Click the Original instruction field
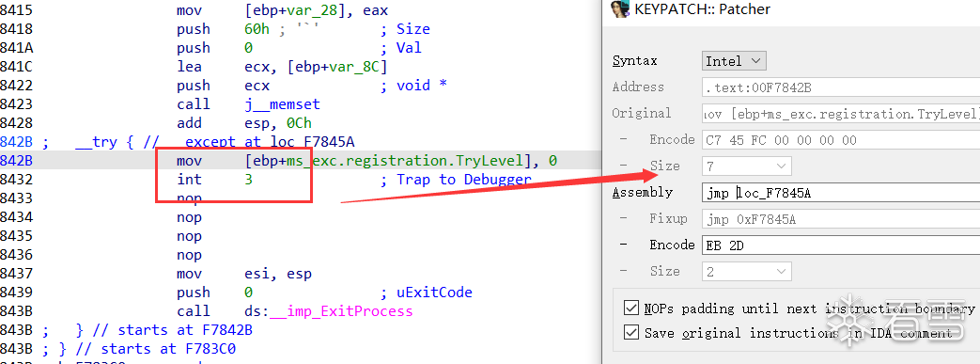980x364 pixels. pyautogui.click(x=841, y=113)
